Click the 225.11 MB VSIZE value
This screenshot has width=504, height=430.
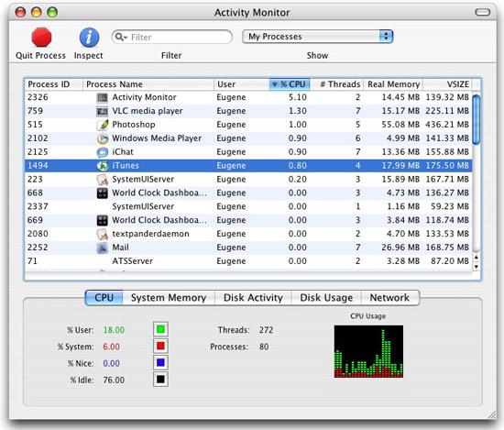447,111
